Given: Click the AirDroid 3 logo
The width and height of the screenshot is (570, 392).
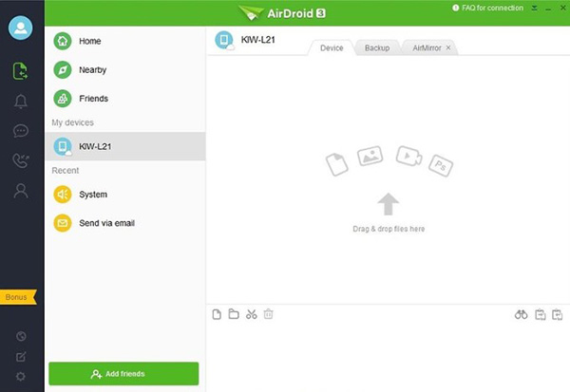Looking at the screenshot, I should click(x=282, y=13).
